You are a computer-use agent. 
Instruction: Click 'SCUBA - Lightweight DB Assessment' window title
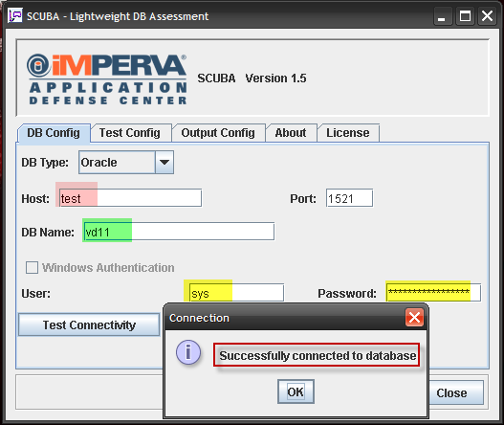pos(118,16)
